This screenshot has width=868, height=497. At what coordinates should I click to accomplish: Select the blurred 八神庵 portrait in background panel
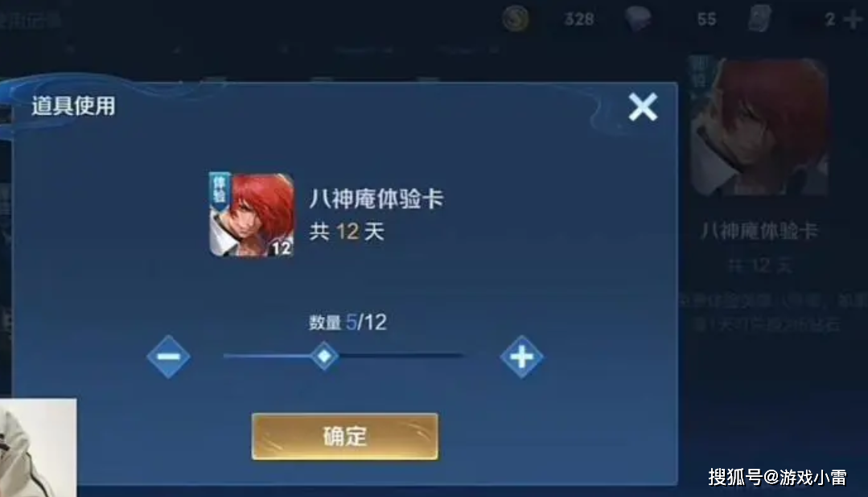(759, 126)
